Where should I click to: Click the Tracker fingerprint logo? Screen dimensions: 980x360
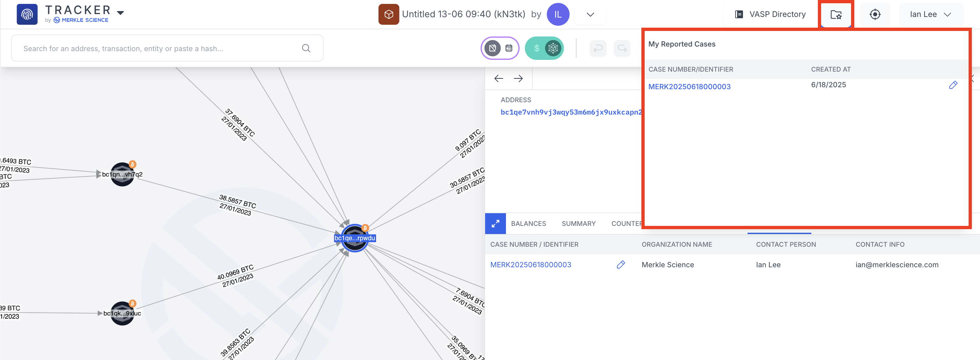click(x=27, y=14)
